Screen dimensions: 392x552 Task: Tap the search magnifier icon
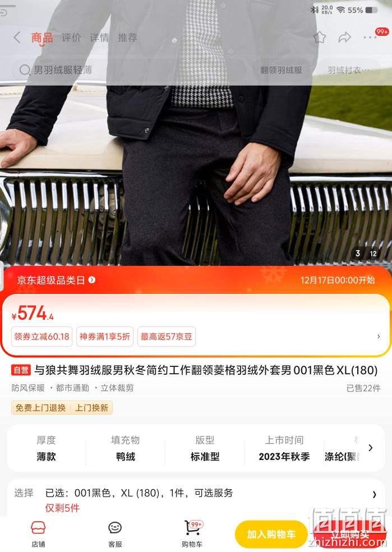pyautogui.click(x=25, y=70)
